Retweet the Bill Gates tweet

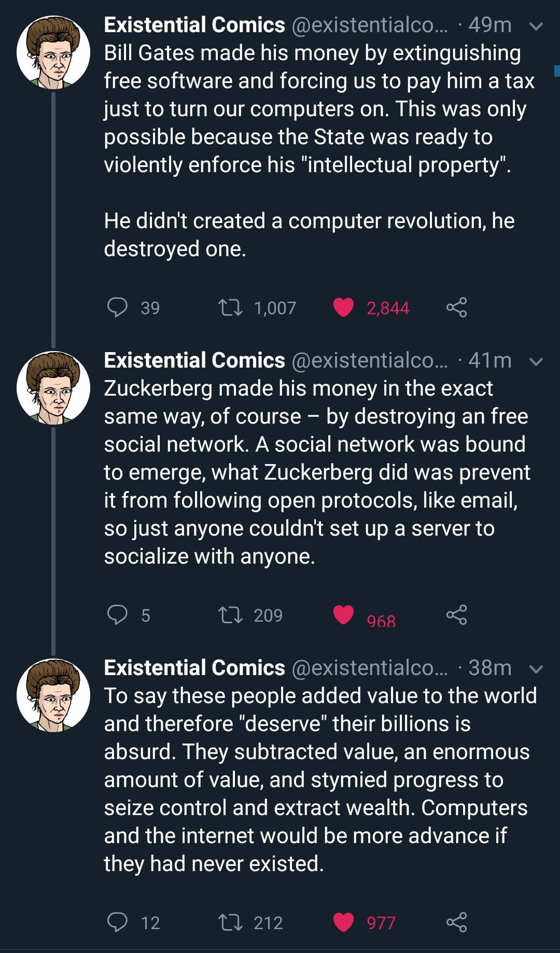230,307
